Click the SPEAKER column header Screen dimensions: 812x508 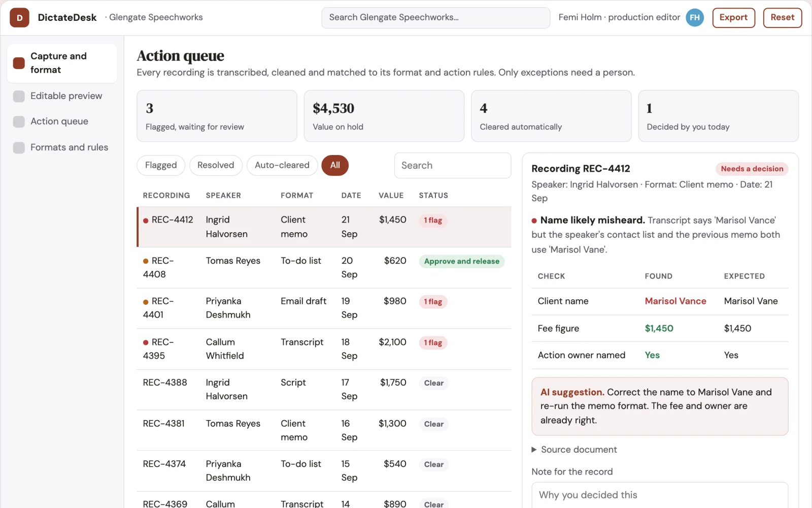[x=223, y=196]
